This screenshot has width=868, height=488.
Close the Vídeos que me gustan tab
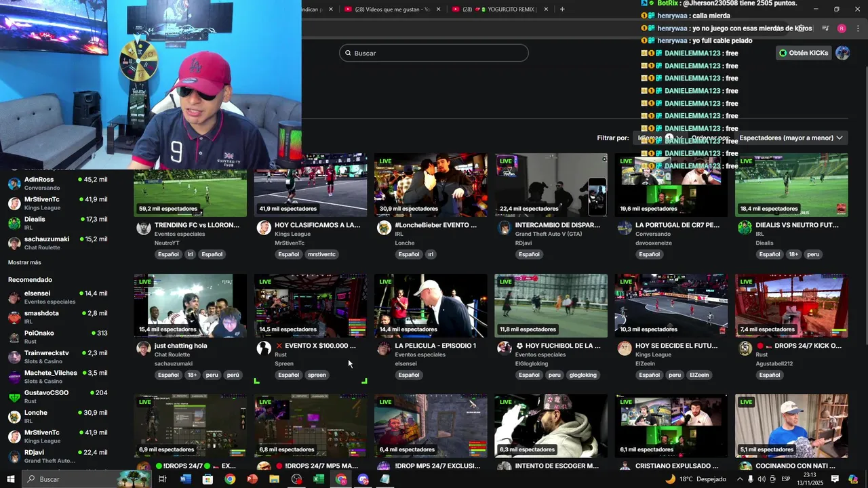point(438,9)
